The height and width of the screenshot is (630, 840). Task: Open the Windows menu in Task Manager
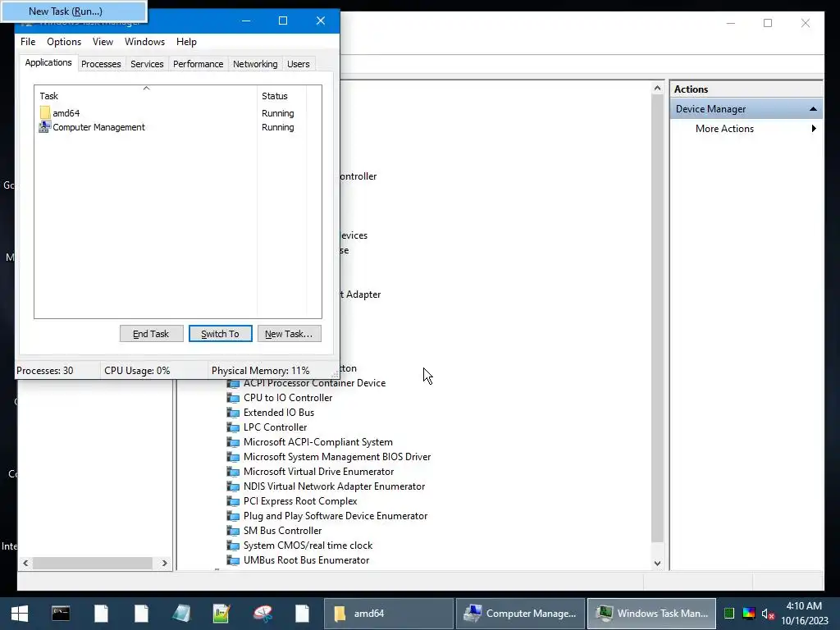144,42
